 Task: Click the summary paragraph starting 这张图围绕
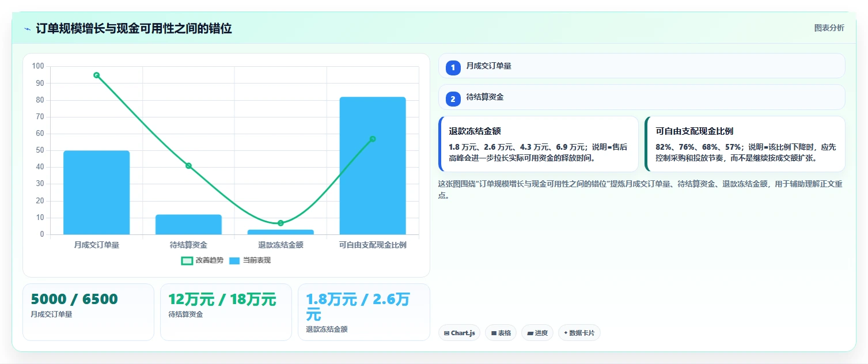click(x=640, y=189)
